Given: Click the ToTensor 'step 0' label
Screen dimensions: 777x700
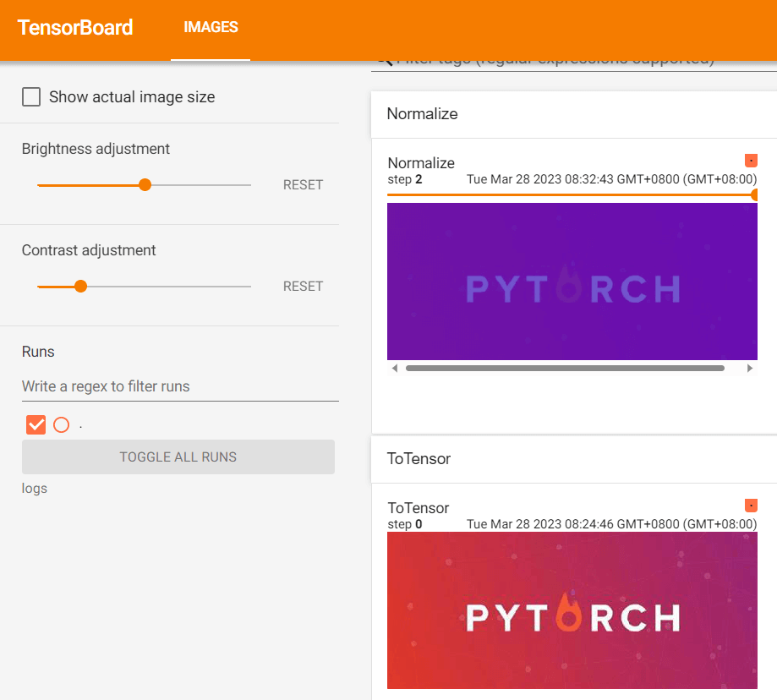Looking at the screenshot, I should (x=405, y=524).
